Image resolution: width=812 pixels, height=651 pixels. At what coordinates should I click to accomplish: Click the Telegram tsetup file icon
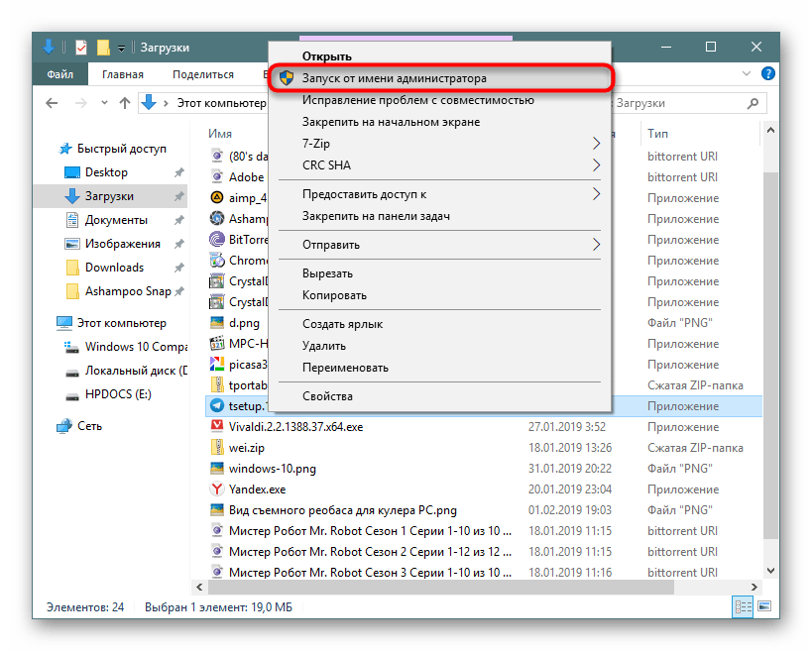pos(217,405)
